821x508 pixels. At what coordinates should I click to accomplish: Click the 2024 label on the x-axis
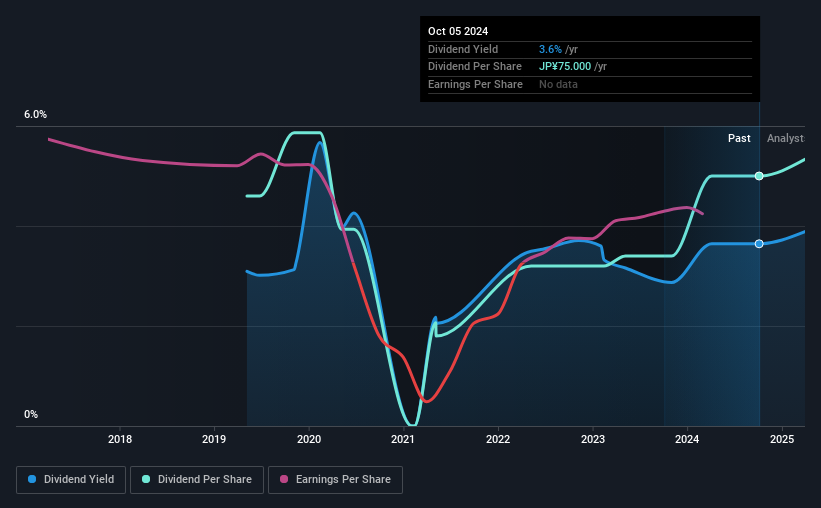[x=687, y=439]
